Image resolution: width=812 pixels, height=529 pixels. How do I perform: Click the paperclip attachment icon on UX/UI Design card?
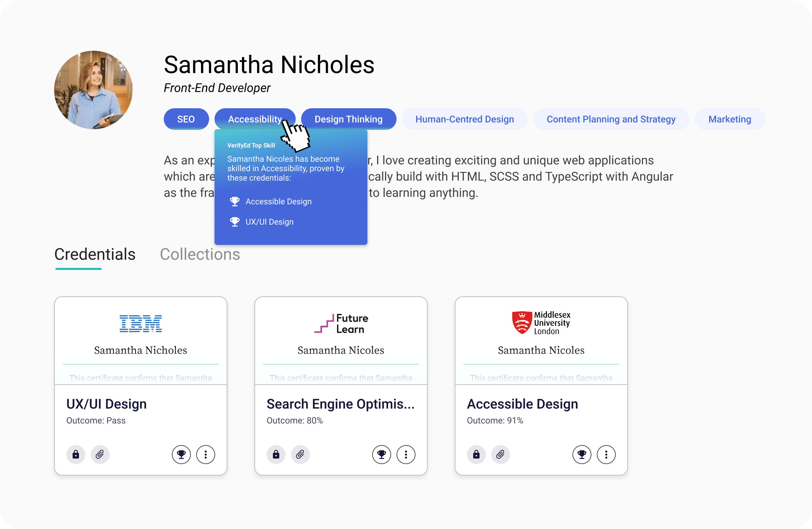tap(100, 454)
